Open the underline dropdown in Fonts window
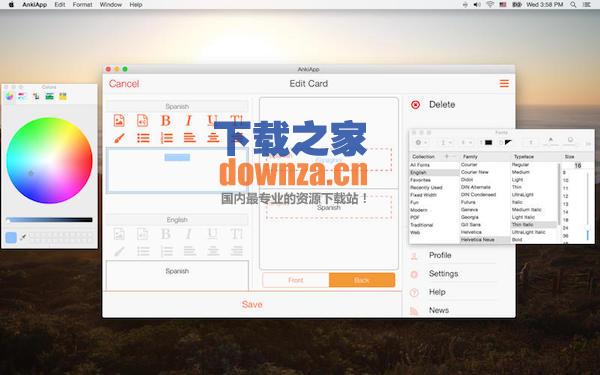 446,142
